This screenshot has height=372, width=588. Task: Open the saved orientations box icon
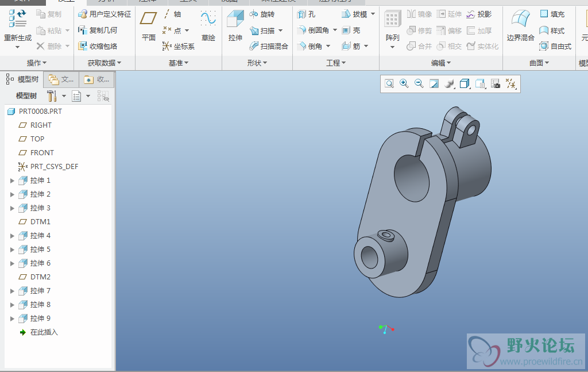pos(465,84)
